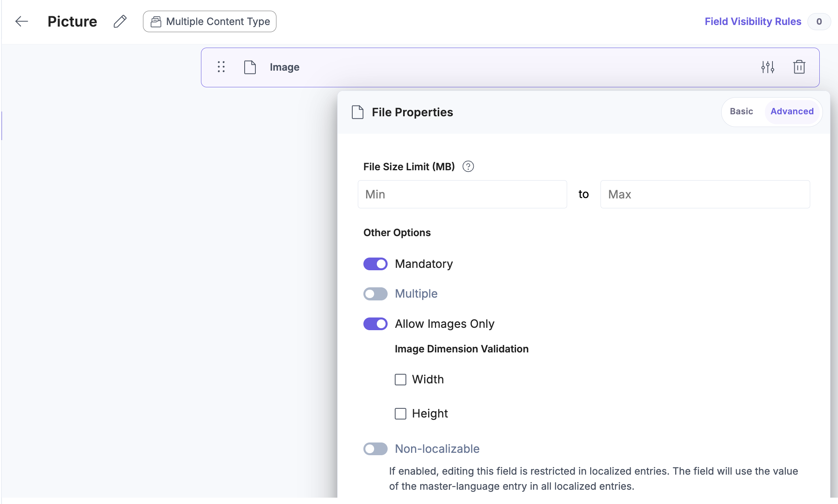This screenshot has height=504, width=838.
Task: Focus the Max file size field
Action: coord(705,194)
